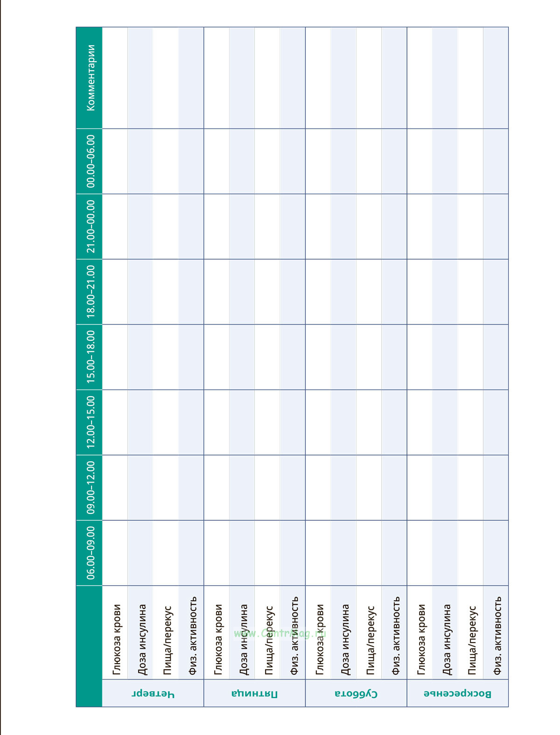
Task: Select the 18.00–21.00 time header
Action: [x=90, y=292]
